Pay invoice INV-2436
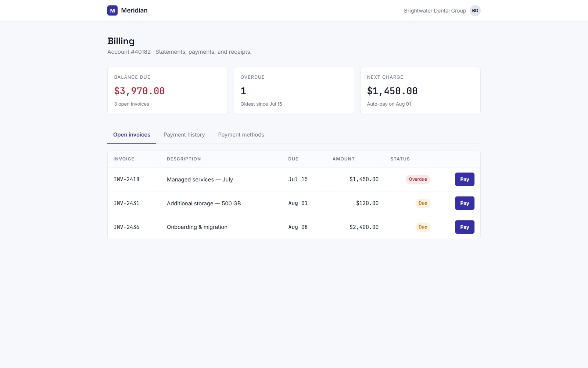 pyautogui.click(x=465, y=227)
